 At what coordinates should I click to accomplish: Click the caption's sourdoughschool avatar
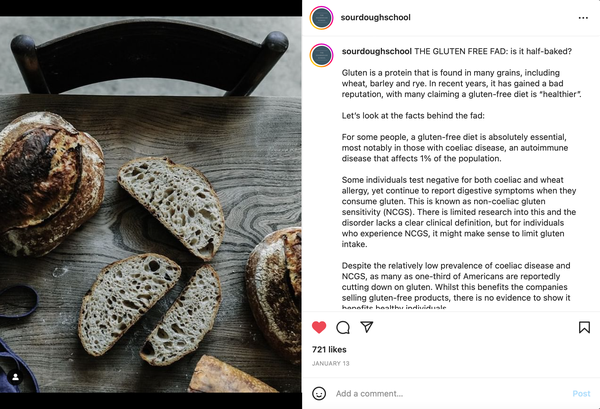(321, 55)
